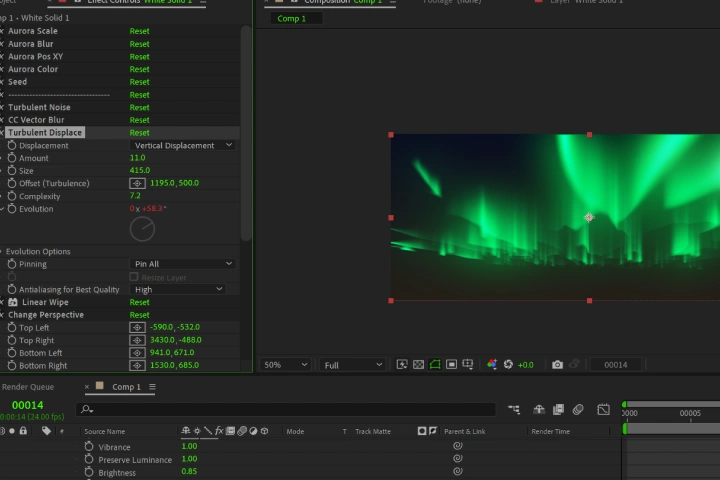
Task: Enable Frame Blending for the comp
Action: [x=558, y=409]
